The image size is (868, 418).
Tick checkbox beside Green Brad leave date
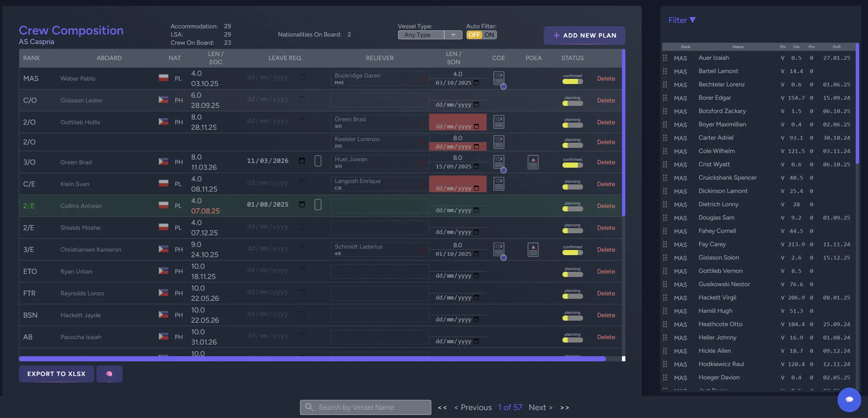(318, 161)
